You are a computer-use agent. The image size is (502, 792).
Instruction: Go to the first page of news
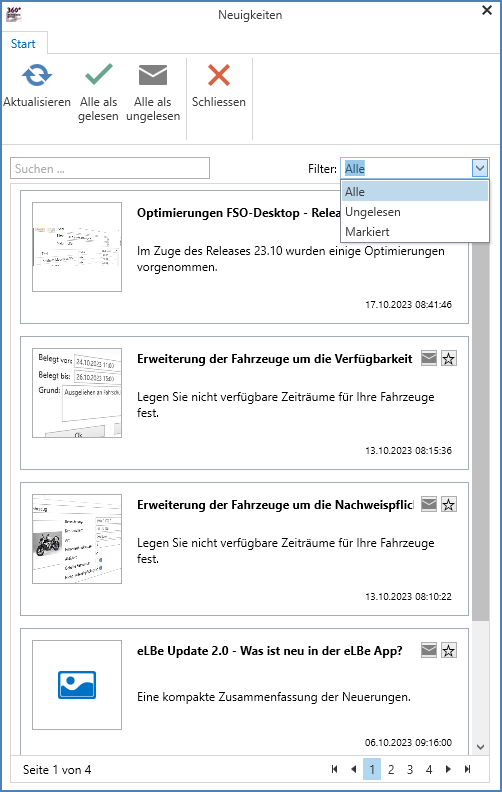coord(334,769)
